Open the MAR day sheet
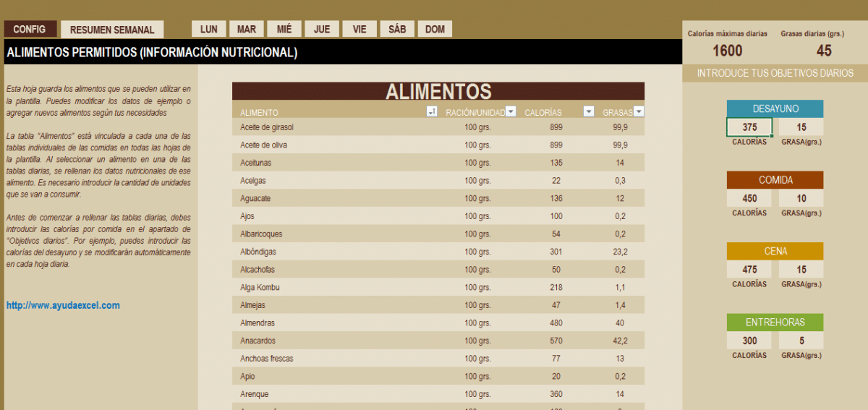 tap(247, 29)
